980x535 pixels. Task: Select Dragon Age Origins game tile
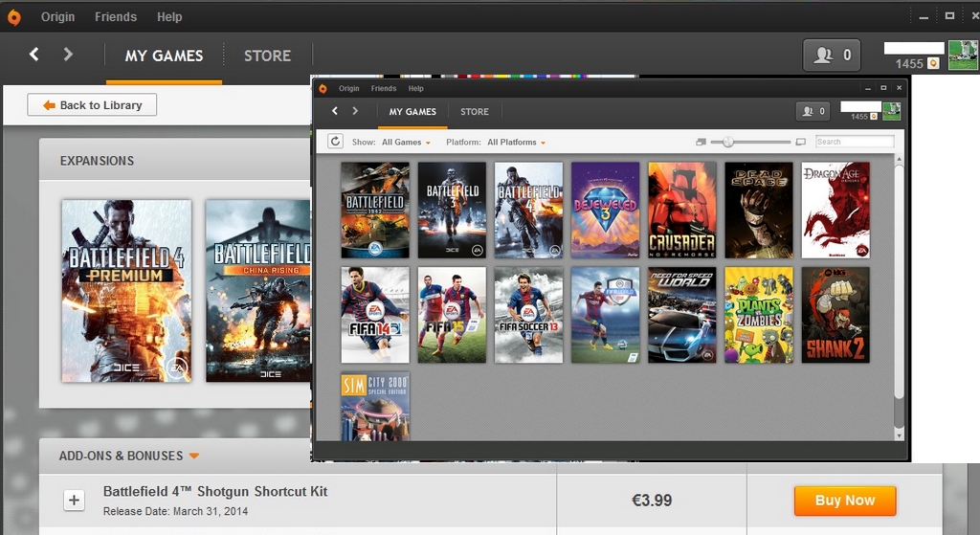(x=835, y=210)
